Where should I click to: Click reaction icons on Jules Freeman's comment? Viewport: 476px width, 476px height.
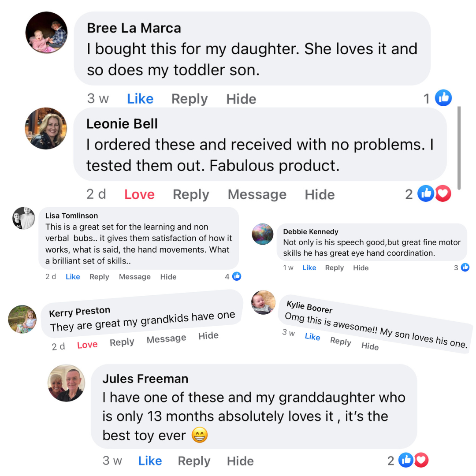pyautogui.click(x=413, y=461)
